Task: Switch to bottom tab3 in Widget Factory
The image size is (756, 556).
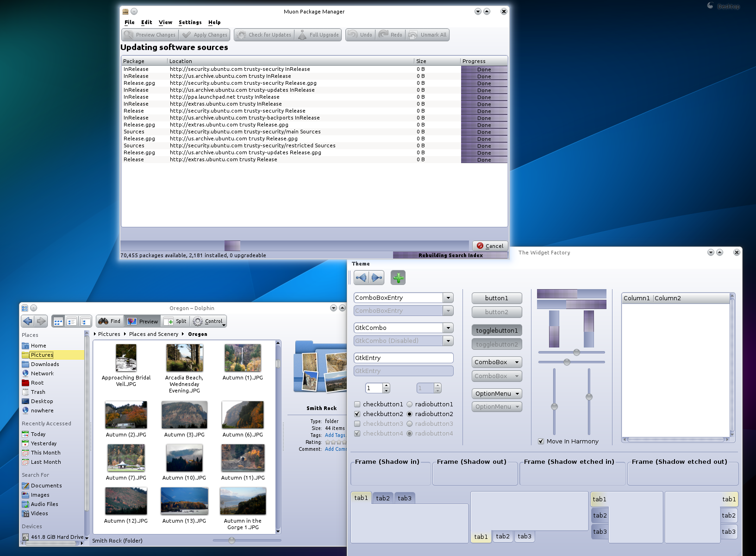Action: pyautogui.click(x=525, y=536)
